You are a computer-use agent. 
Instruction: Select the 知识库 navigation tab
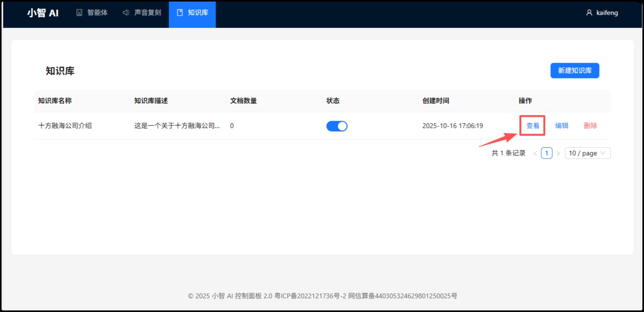(x=192, y=14)
